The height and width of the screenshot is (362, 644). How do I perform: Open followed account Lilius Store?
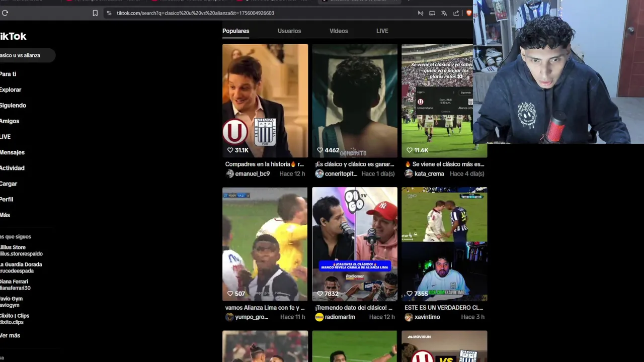click(21, 250)
